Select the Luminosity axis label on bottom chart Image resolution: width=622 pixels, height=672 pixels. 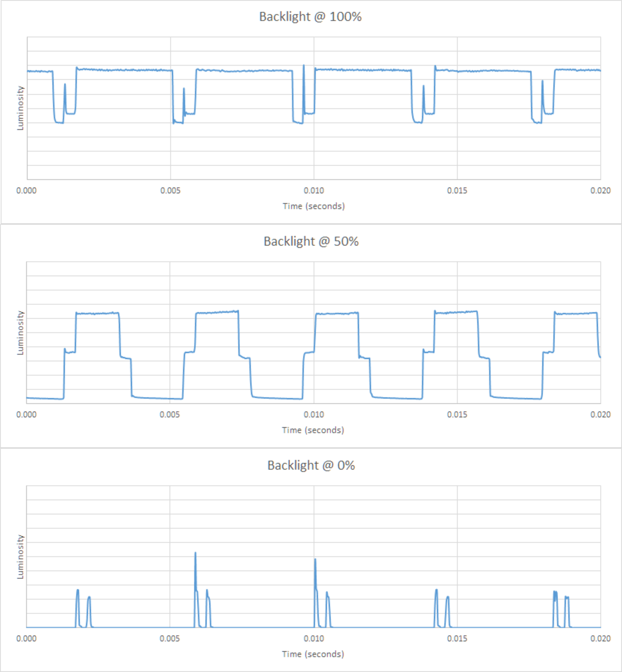(20, 557)
